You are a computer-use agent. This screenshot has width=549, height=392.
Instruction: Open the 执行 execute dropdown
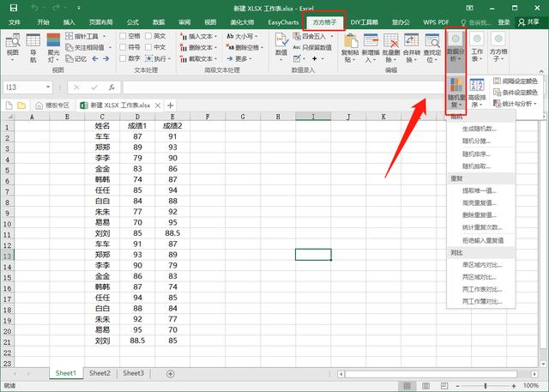170,59
